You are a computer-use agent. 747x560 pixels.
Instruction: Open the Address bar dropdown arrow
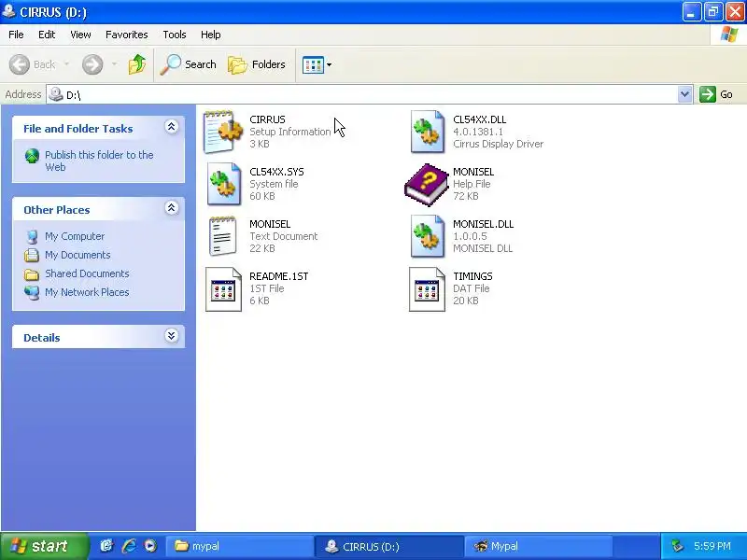pyautogui.click(x=684, y=94)
